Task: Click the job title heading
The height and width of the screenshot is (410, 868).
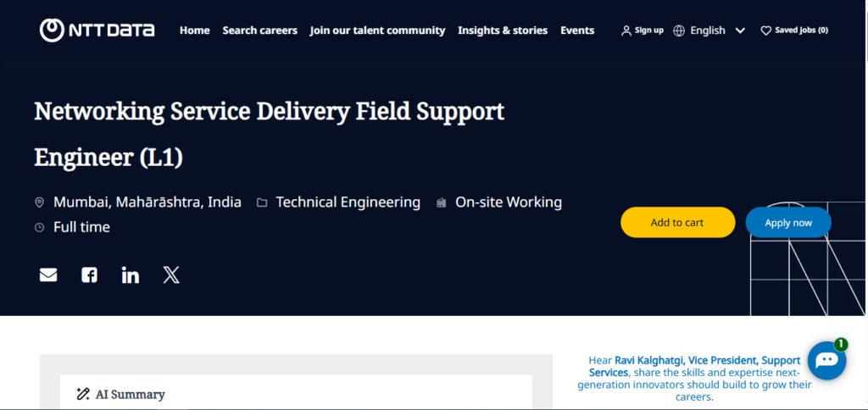Action: (x=269, y=135)
